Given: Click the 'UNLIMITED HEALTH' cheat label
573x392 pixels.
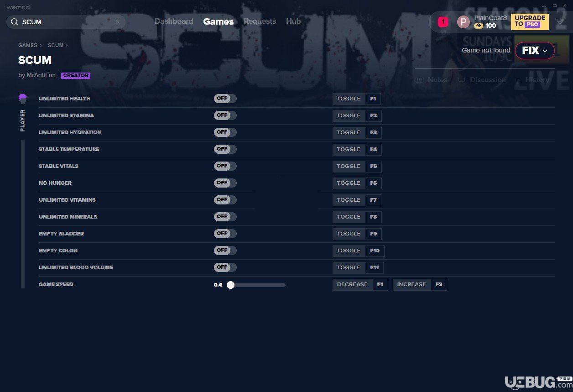Looking at the screenshot, I should coord(64,99).
